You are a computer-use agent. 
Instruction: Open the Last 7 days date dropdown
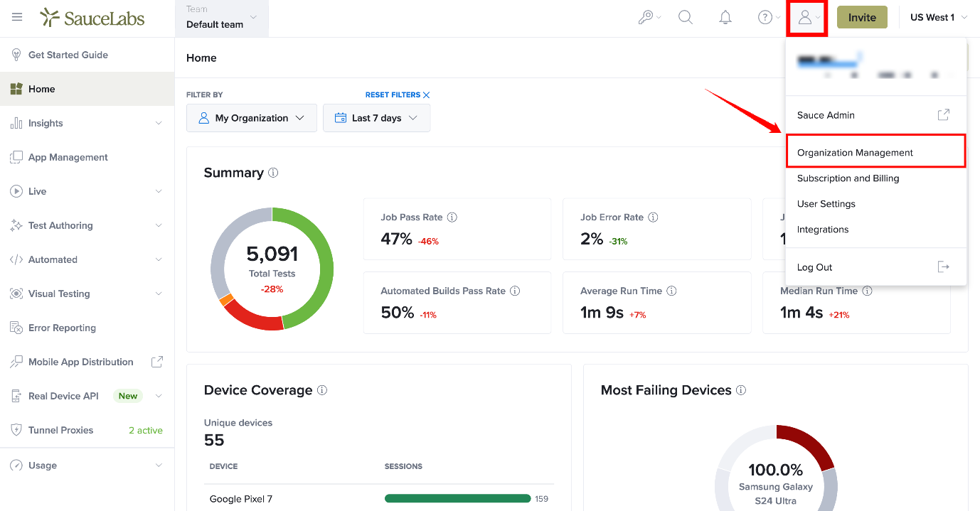tap(376, 118)
